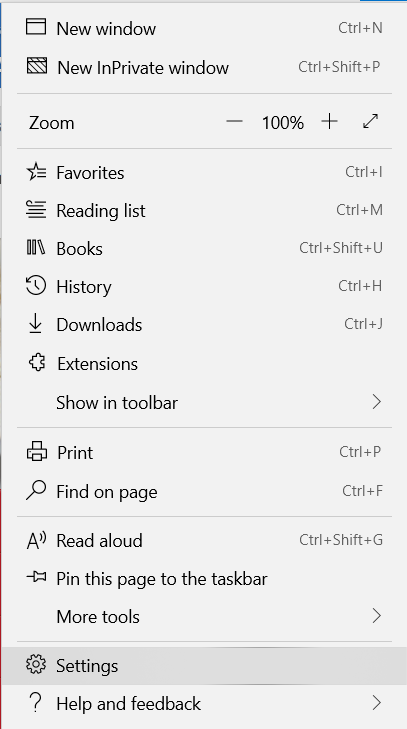Decrease zoom with the minus button
The image size is (407, 729).
coord(234,122)
